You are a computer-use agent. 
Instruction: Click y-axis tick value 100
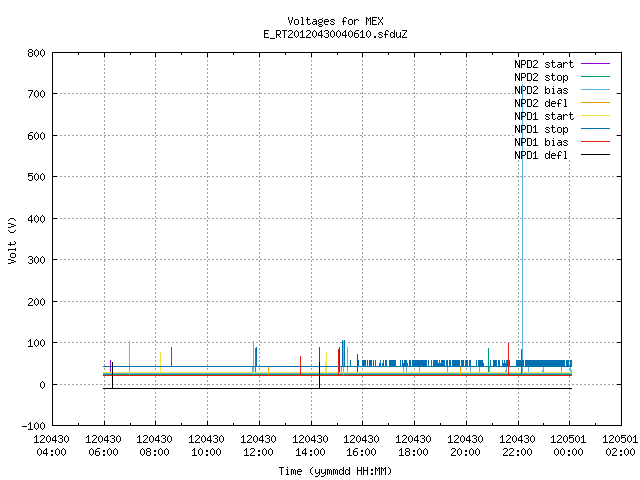[36, 343]
